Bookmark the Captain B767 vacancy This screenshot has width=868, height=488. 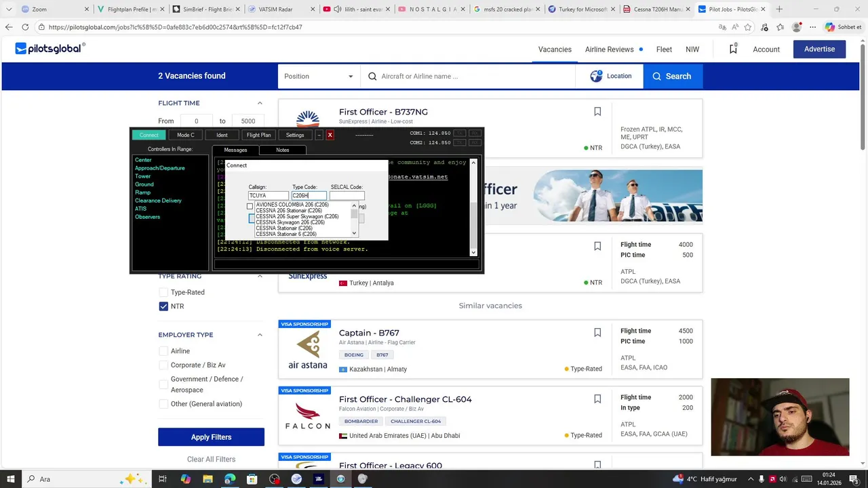(x=597, y=333)
